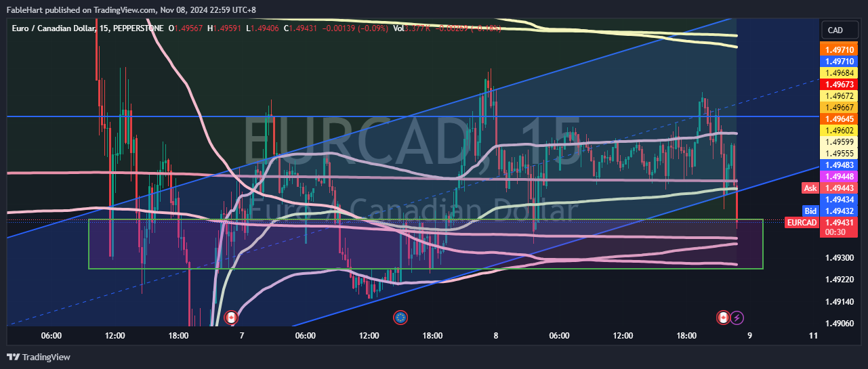Screen dimensions: 868x369
Task: Open the CAD currency selector
Action: click(840, 30)
